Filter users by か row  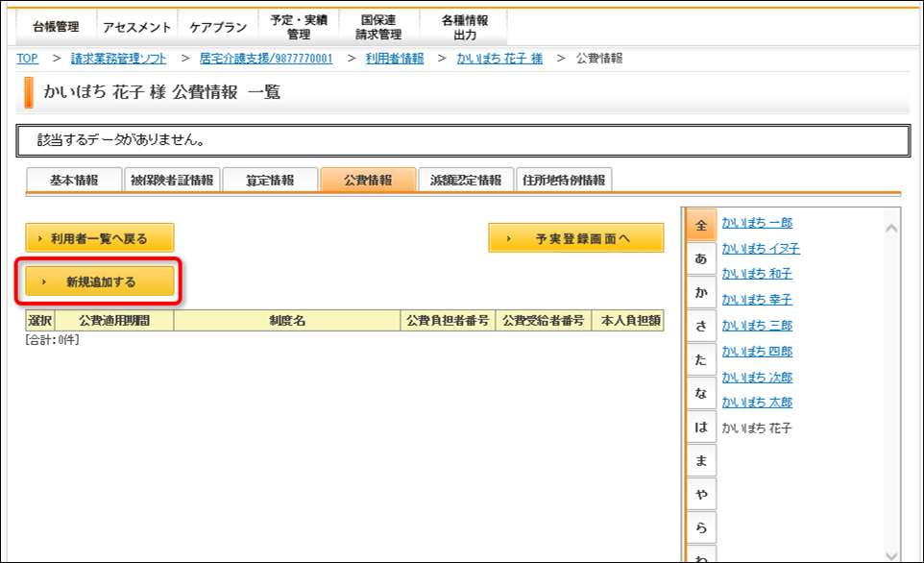click(x=701, y=292)
